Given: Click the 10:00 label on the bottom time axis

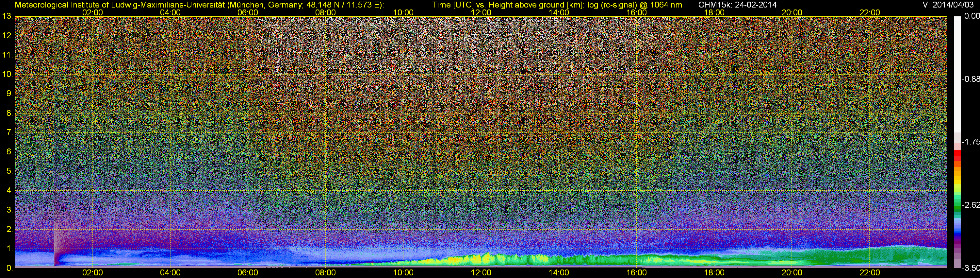Looking at the screenshot, I should (403, 273).
